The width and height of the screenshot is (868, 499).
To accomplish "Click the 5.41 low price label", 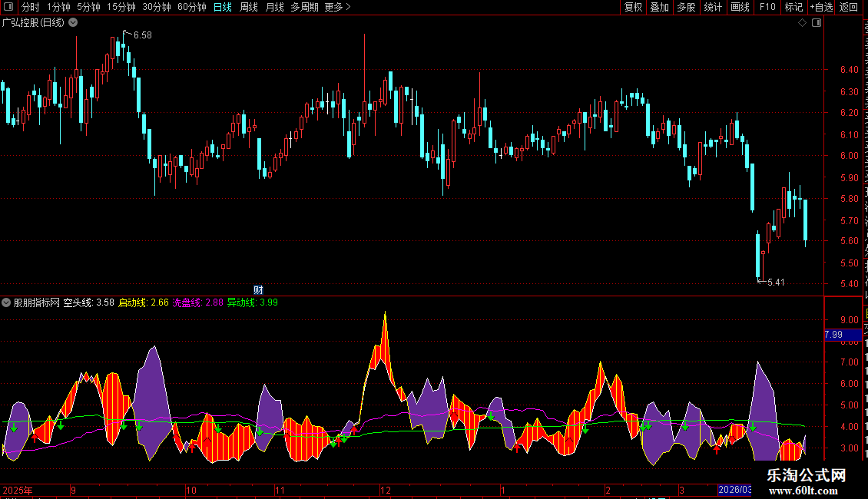I will coord(776,283).
